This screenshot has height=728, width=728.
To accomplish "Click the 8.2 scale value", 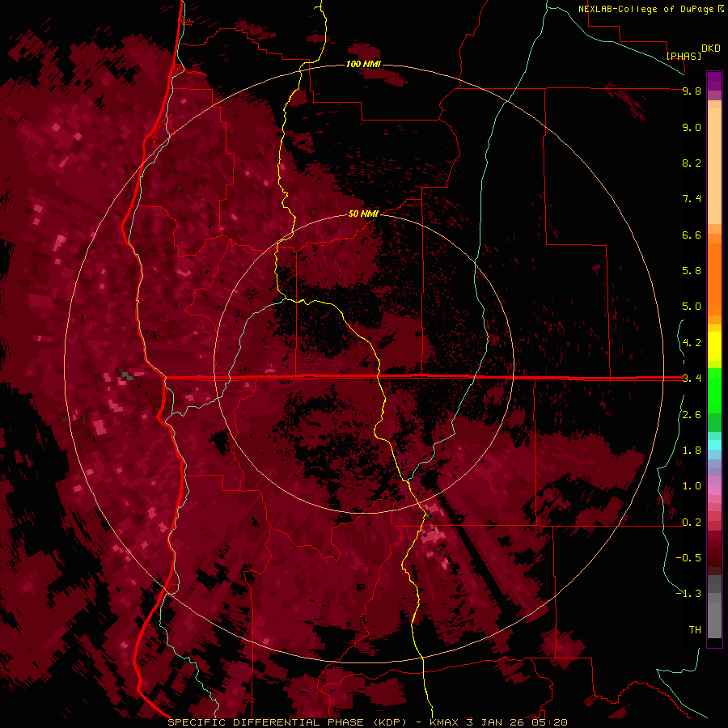I will point(692,163).
